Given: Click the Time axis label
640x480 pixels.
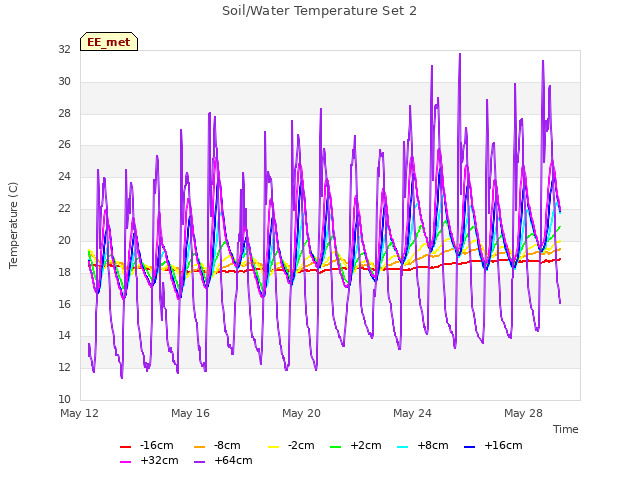Looking at the screenshot, I should pyautogui.click(x=566, y=429).
